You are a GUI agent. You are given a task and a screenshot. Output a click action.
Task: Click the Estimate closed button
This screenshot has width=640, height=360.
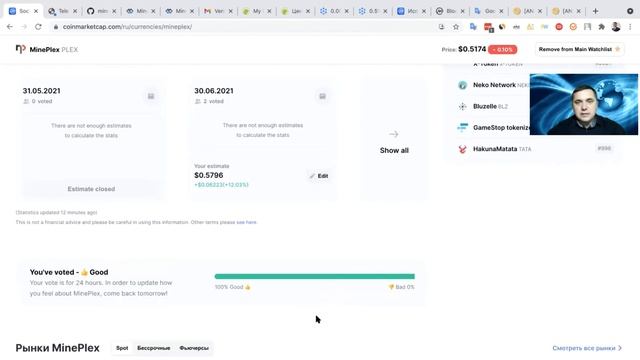click(91, 189)
